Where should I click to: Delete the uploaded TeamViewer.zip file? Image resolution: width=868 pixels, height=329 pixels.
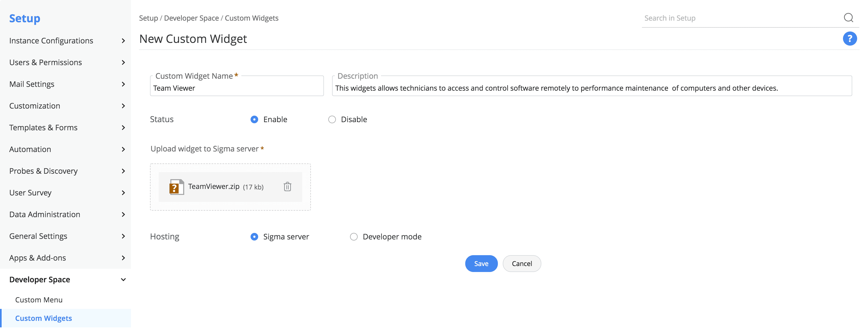coord(287,186)
